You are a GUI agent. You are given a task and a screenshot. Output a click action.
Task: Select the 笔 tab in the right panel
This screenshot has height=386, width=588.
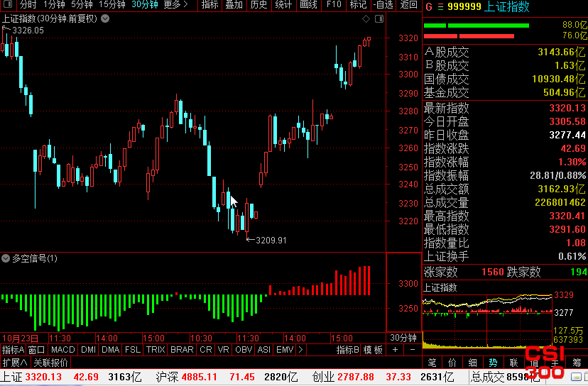(432, 363)
